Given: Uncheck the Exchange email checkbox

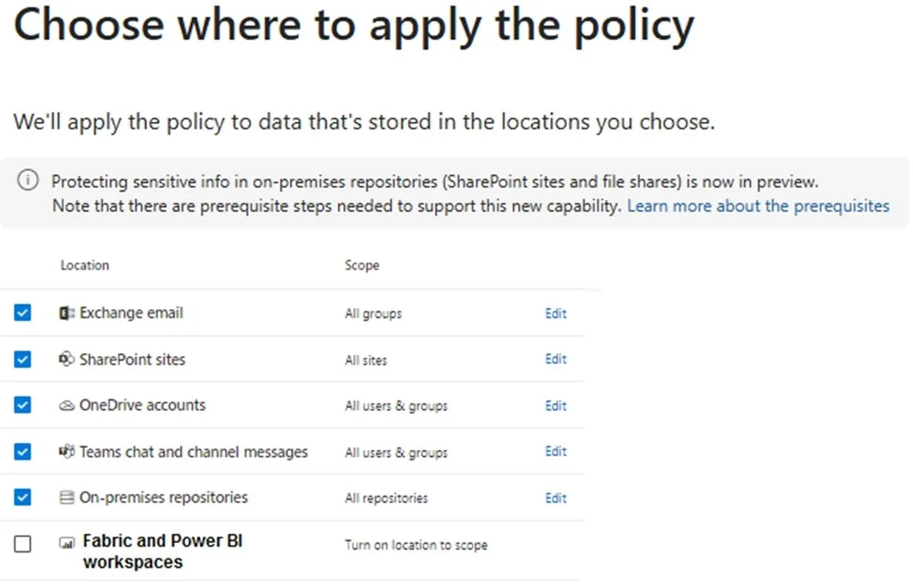Looking at the screenshot, I should 22,313.
